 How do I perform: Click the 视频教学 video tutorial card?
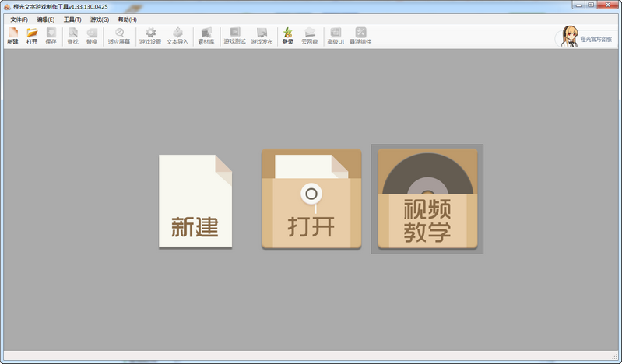[x=427, y=199]
